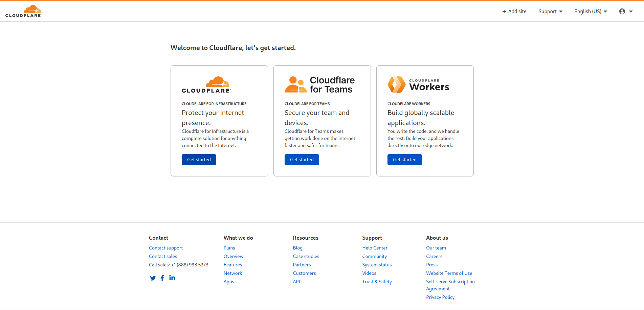The height and width of the screenshot is (310, 644).
Task: Click the CLOUDFLARE FOR TEAMS label
Action: 307,104
